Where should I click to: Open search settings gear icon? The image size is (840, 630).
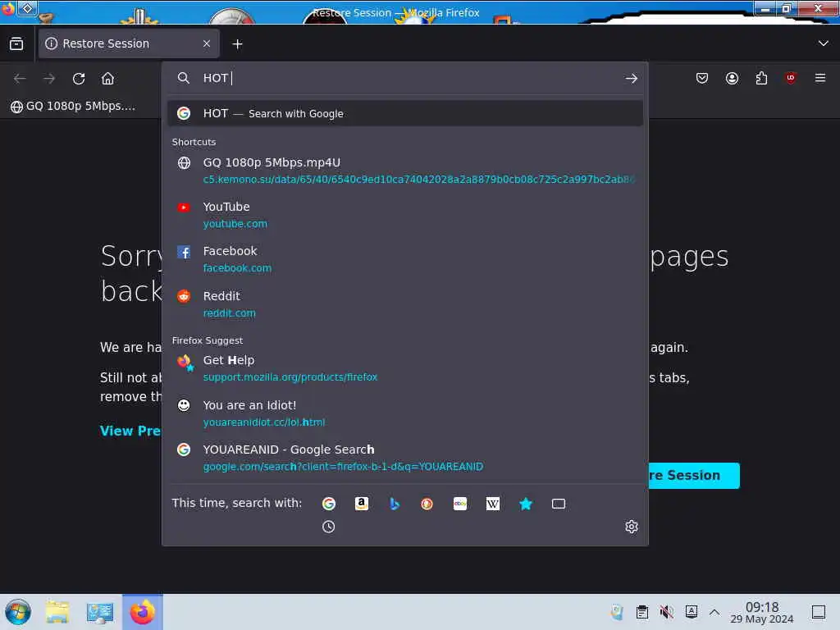point(632,527)
